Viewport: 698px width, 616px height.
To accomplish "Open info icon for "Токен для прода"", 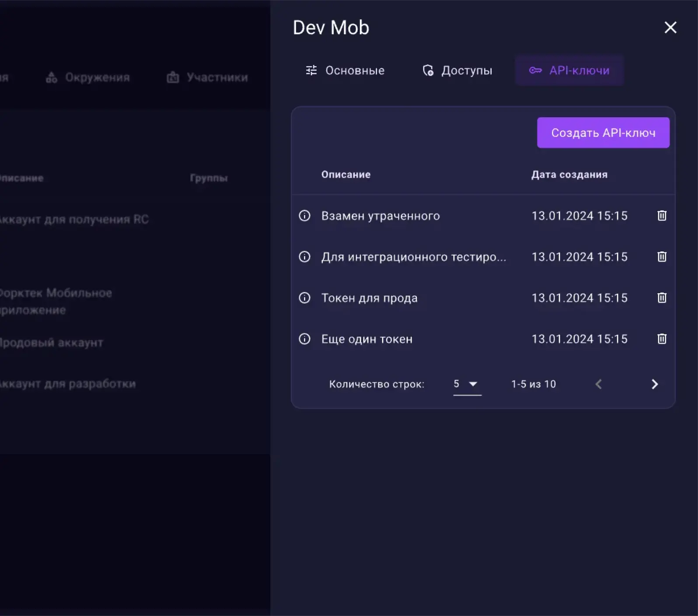I will point(304,298).
